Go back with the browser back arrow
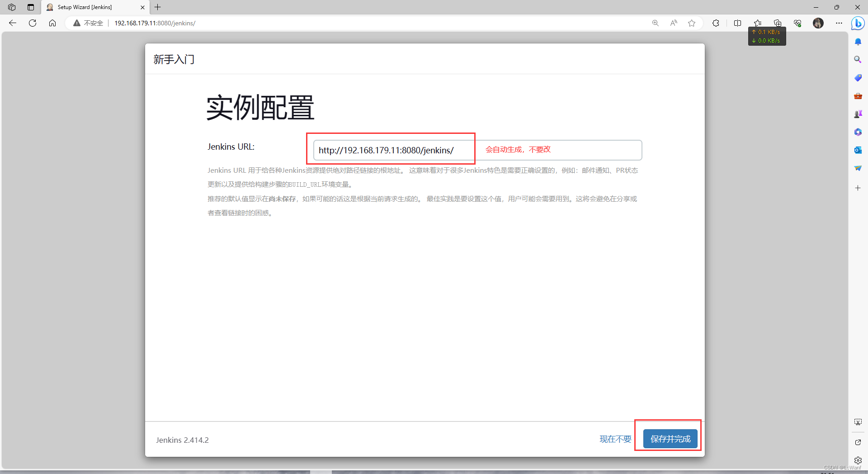The image size is (868, 474). (13, 23)
